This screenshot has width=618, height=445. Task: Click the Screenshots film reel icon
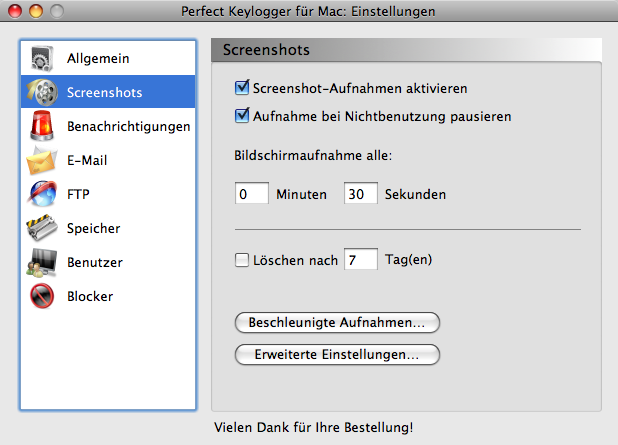[x=42, y=92]
